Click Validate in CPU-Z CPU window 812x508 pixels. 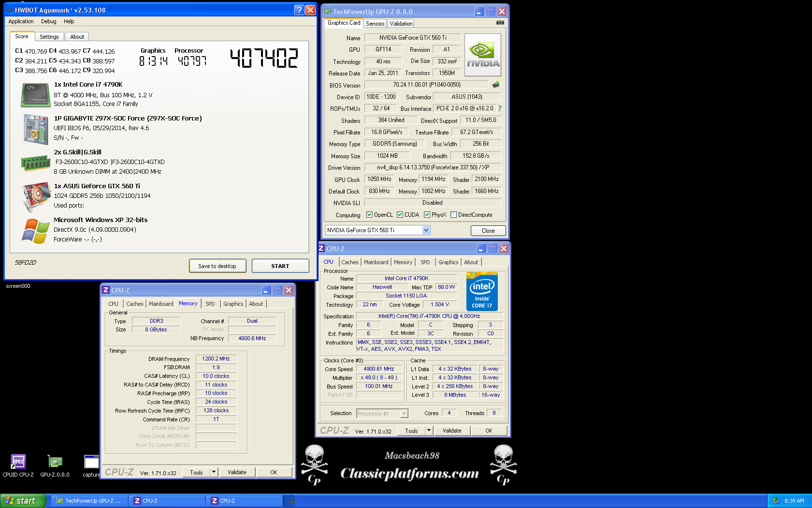452,431
